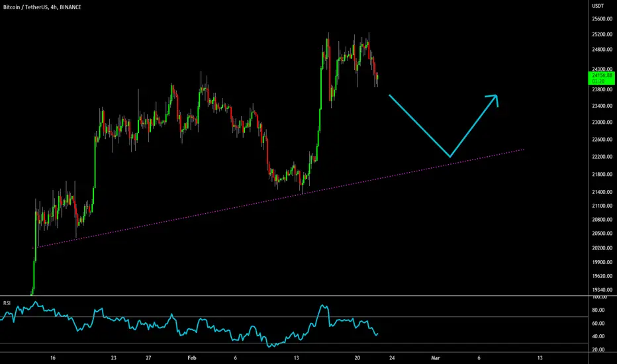Click the 20200.00 price axis label
This screenshot has height=364, width=617.
click(x=602, y=248)
